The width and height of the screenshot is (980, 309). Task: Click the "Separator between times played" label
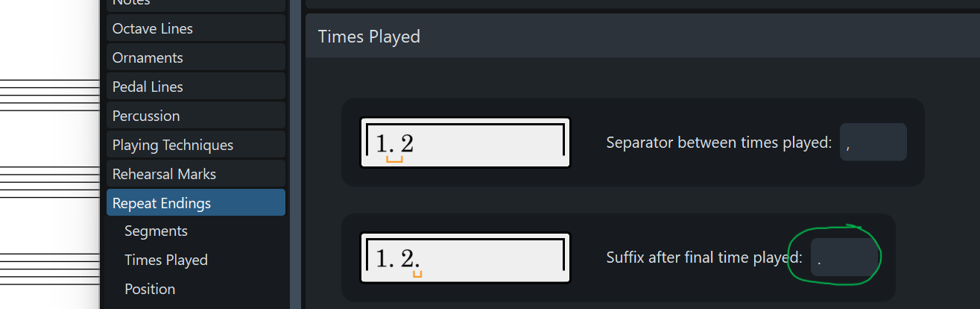(718, 143)
